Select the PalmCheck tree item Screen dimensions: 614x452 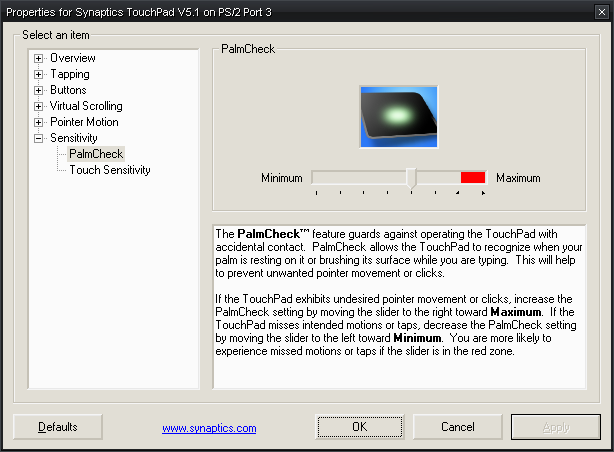[96, 154]
